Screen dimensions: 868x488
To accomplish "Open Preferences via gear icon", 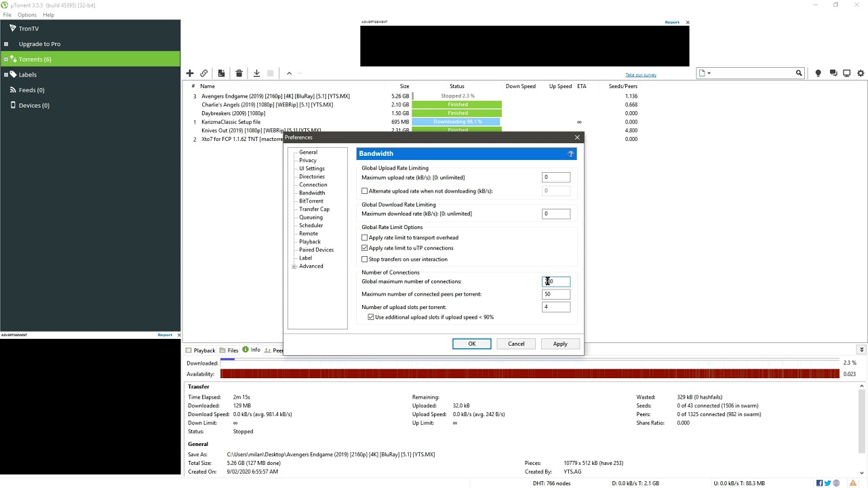I will point(861,73).
